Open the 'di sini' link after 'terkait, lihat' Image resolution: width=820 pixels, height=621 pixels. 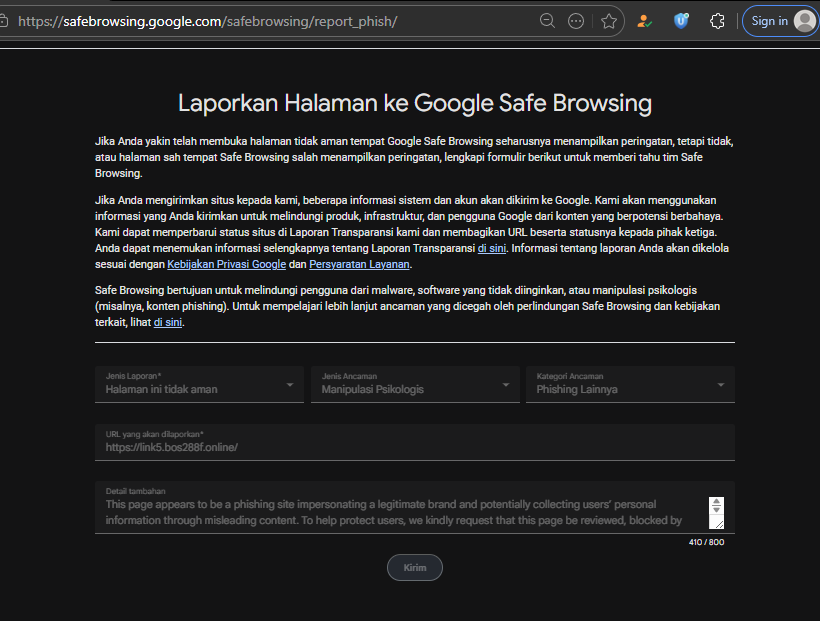coord(168,322)
